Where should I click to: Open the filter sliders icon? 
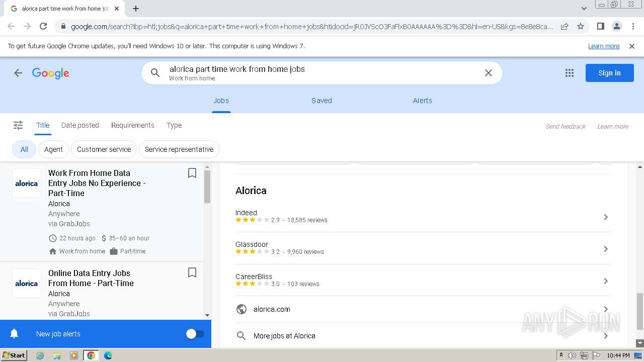coord(18,125)
